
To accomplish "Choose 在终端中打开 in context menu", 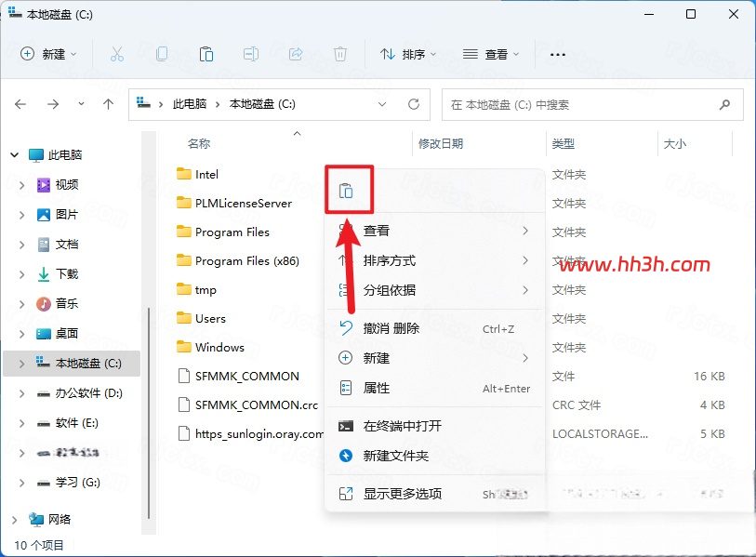I will pyautogui.click(x=435, y=426).
